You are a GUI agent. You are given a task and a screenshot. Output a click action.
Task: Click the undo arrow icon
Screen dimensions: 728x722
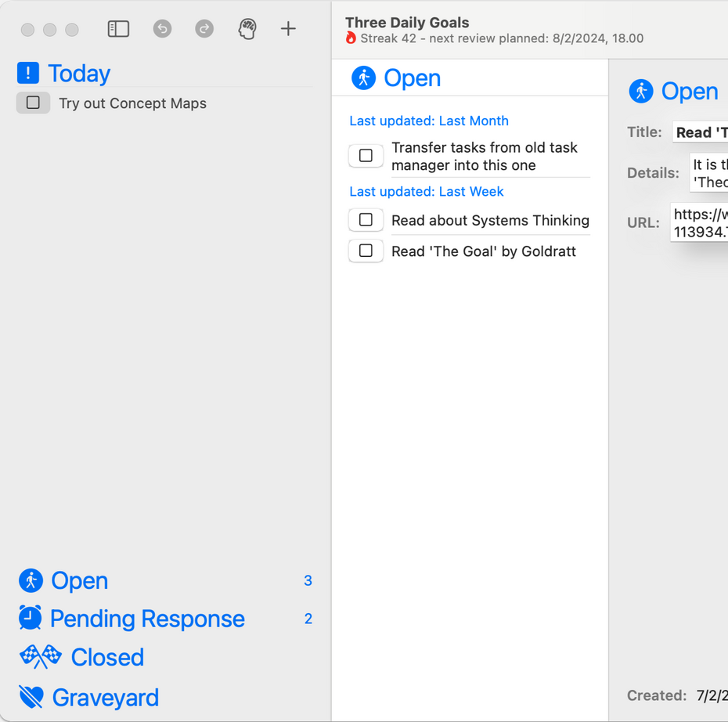tap(162, 29)
